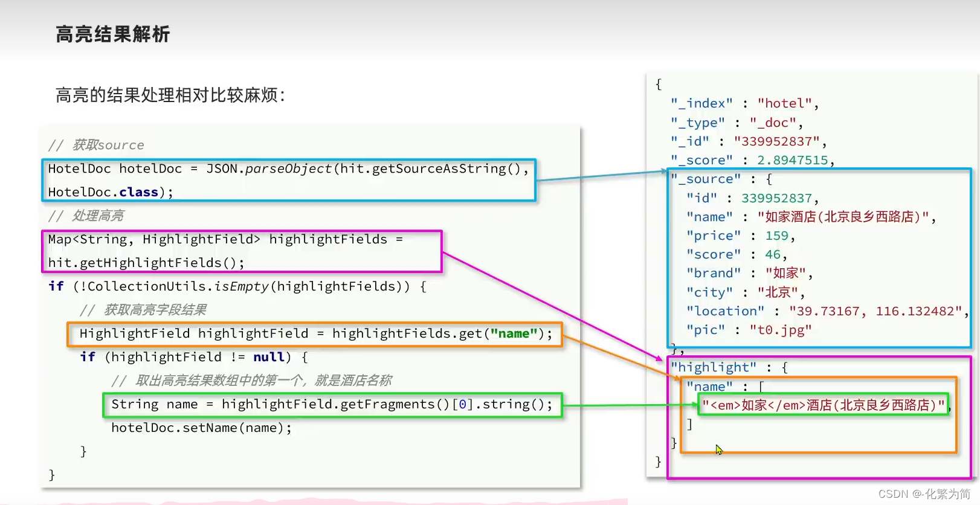Click the source field '"id" : 339952837,'

(753, 198)
